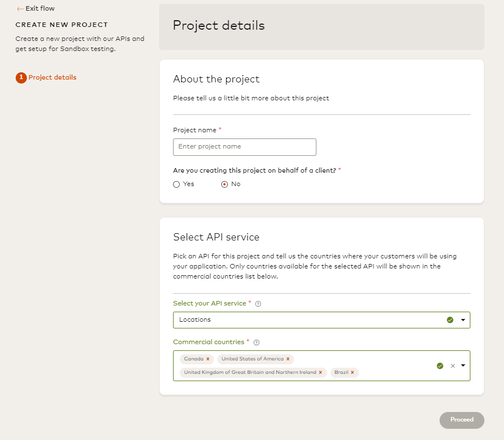Click the Exit flow back arrow
This screenshot has width=504, height=440.
pos(20,9)
